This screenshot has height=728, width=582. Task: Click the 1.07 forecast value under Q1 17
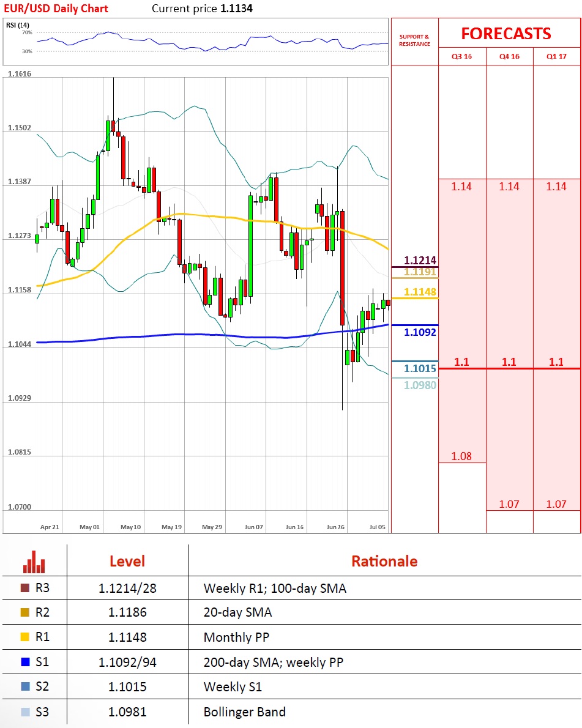pos(556,503)
